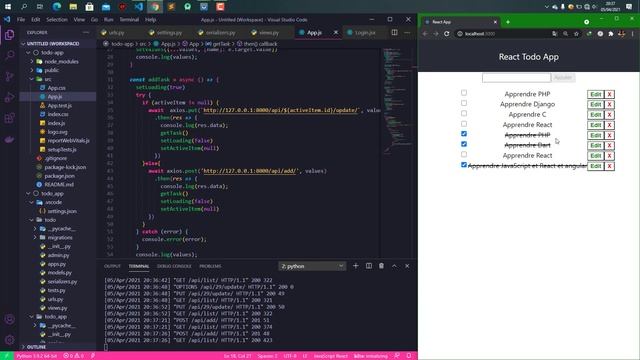This screenshot has width=640, height=360.
Task: Uncheck the struck-through Apprendre PHP checkbox
Action: click(464, 133)
